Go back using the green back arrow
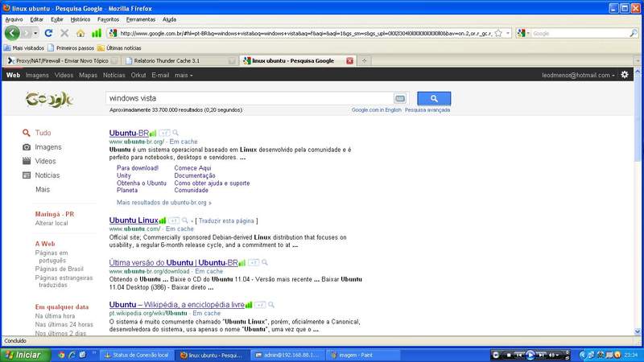Image resolution: width=644 pixels, height=362 pixels. pyautogui.click(x=12, y=33)
